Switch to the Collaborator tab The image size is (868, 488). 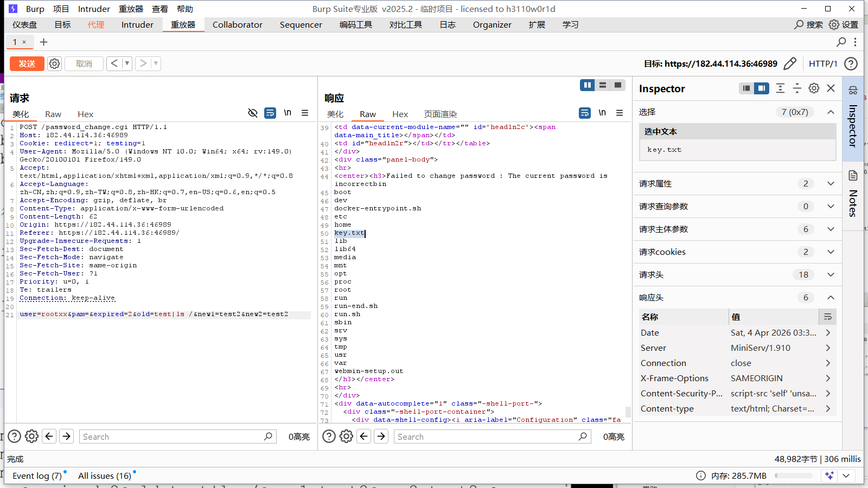coord(238,24)
